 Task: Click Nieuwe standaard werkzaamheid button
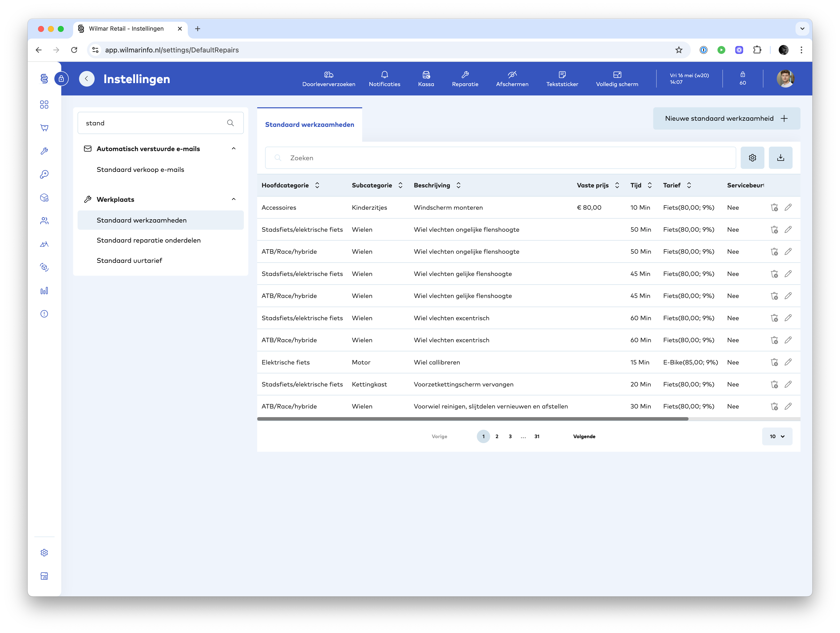click(x=726, y=118)
